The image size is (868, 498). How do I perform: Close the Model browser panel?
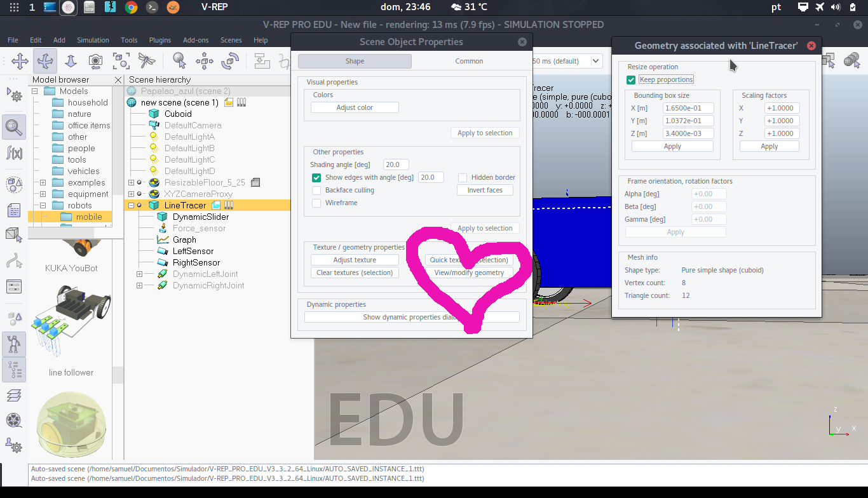(x=118, y=79)
